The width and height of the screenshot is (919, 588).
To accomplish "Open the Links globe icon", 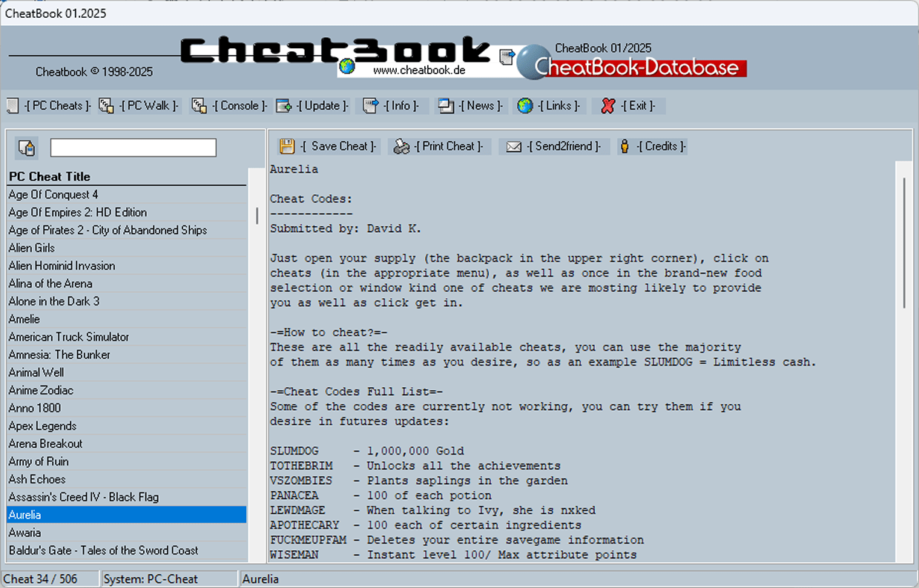I will tap(525, 106).
